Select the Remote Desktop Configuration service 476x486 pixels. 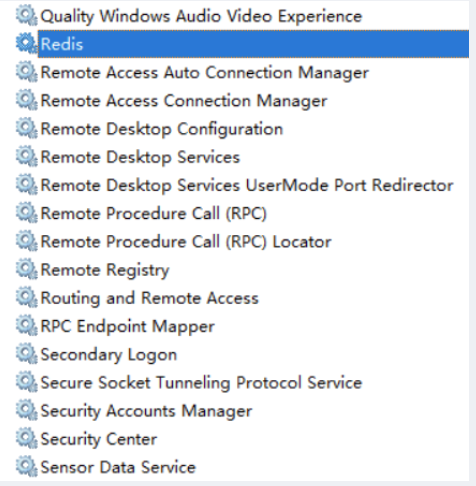(162, 129)
